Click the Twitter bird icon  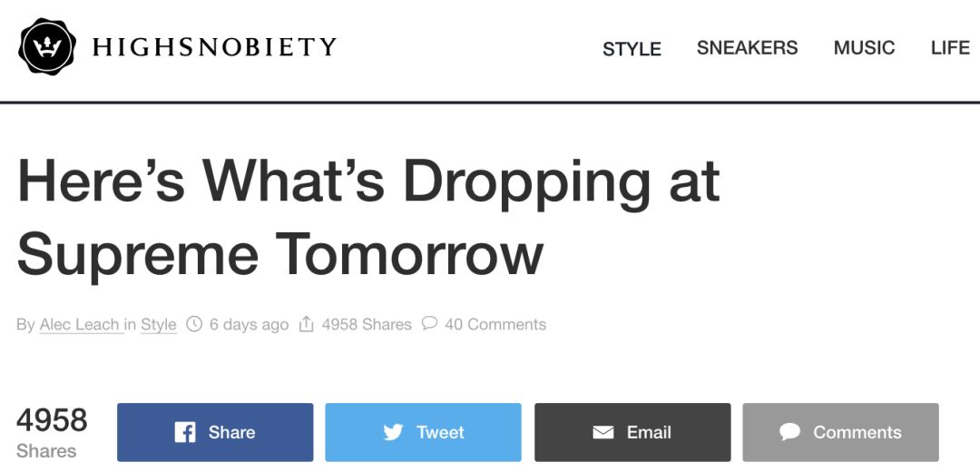pos(393,432)
